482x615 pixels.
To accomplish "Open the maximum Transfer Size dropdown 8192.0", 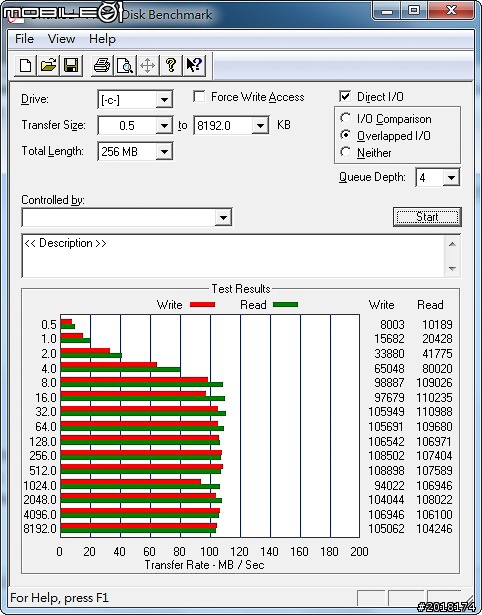I will click(260, 126).
